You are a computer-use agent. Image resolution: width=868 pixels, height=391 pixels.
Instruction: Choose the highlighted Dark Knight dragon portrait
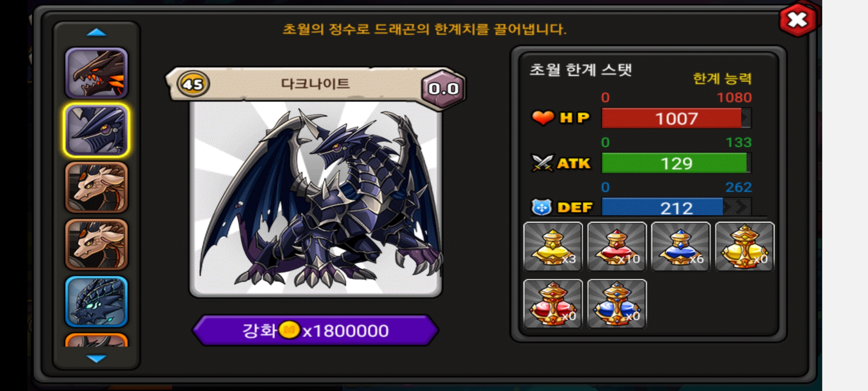[97, 130]
